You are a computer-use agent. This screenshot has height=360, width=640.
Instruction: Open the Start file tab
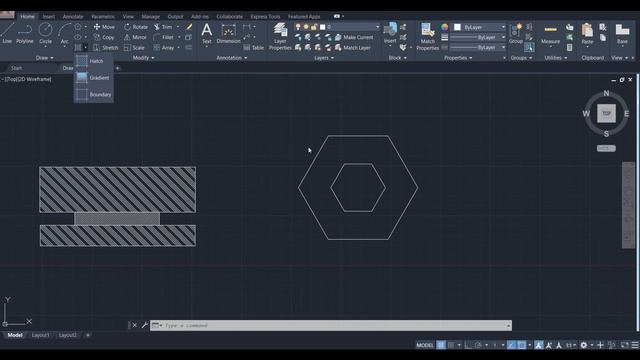(17, 68)
